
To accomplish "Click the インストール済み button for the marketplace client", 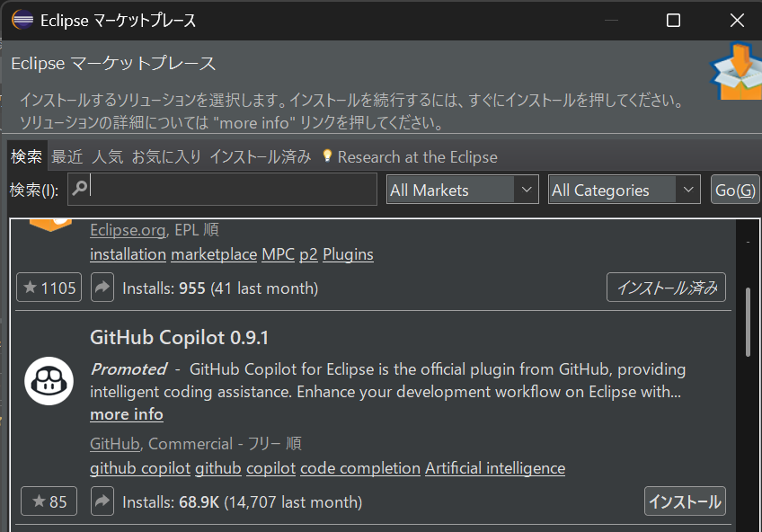I will pos(666,288).
